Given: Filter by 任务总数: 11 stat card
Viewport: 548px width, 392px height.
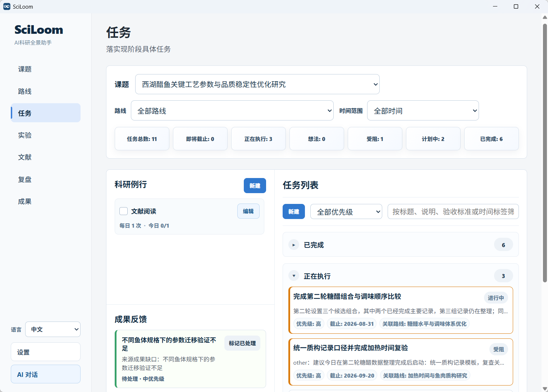Looking at the screenshot, I should (142, 138).
